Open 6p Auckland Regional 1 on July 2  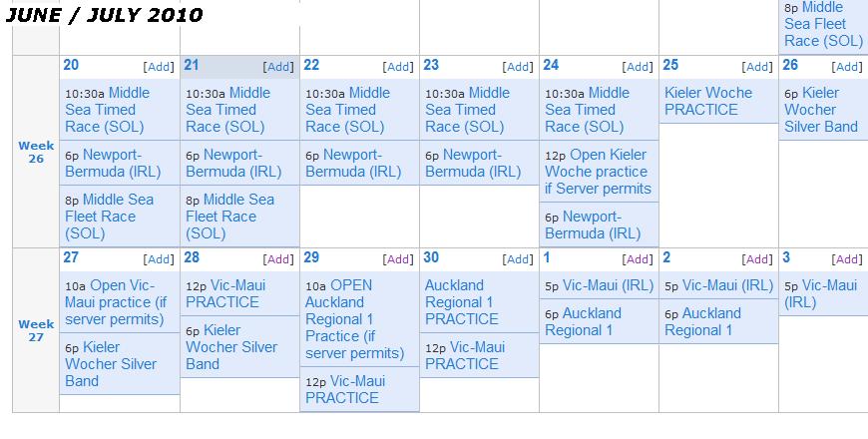pyautogui.click(x=702, y=321)
